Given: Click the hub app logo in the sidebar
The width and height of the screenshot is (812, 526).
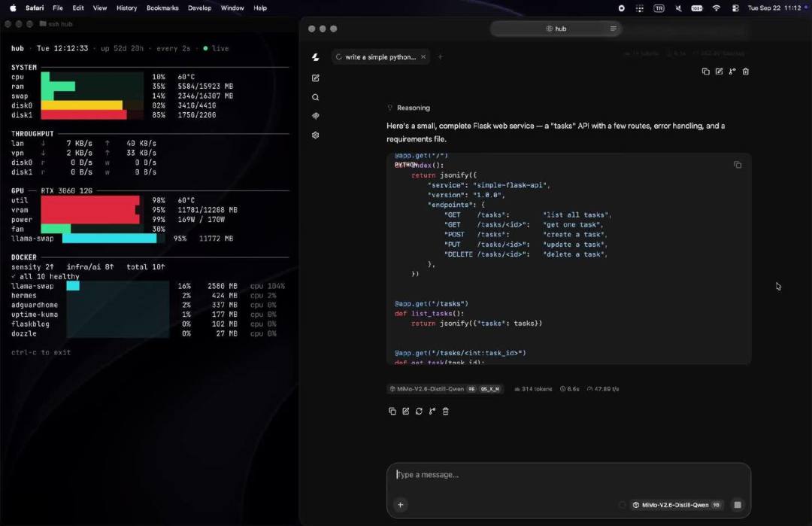Looking at the screenshot, I should coord(315,57).
